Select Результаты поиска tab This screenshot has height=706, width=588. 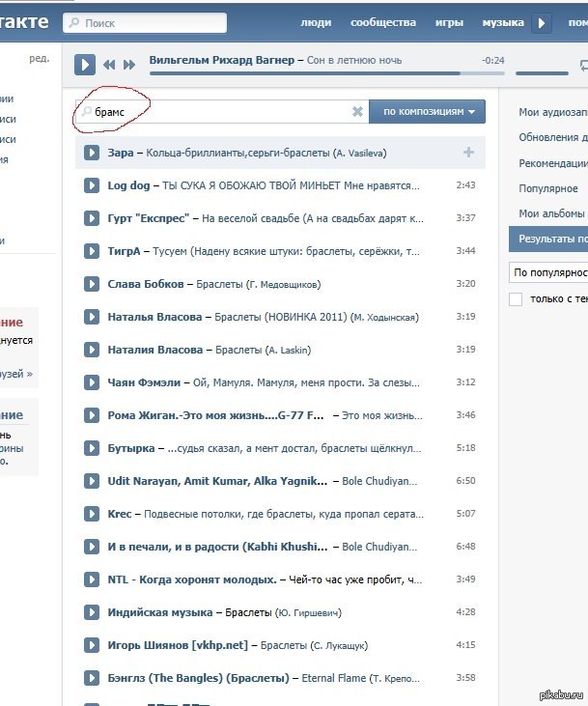[x=548, y=240]
